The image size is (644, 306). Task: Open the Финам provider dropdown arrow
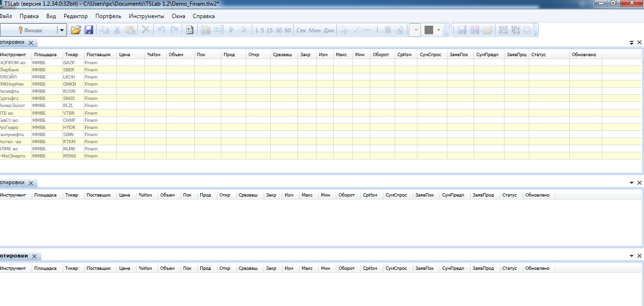pyautogui.click(x=62, y=30)
